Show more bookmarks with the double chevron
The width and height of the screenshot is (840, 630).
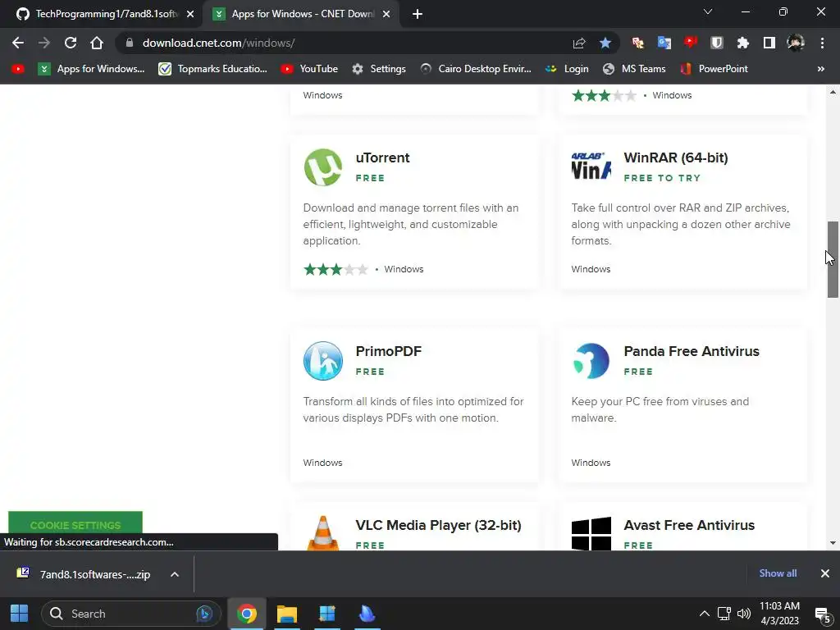coord(820,69)
